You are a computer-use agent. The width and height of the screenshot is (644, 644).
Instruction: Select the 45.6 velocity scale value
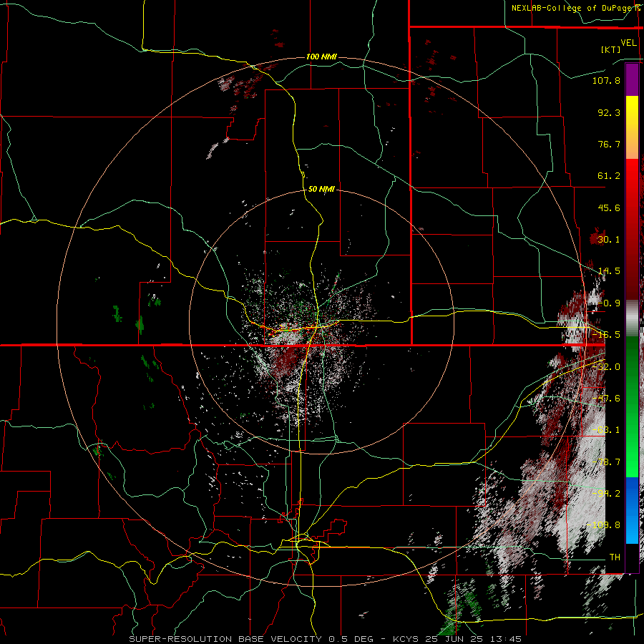click(609, 208)
